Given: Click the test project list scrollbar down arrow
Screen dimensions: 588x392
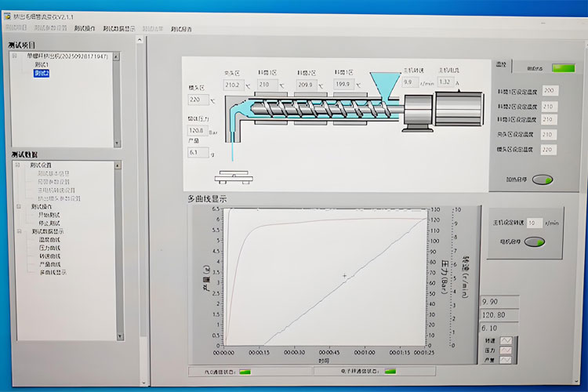Looking at the screenshot, I should pyautogui.click(x=116, y=143).
